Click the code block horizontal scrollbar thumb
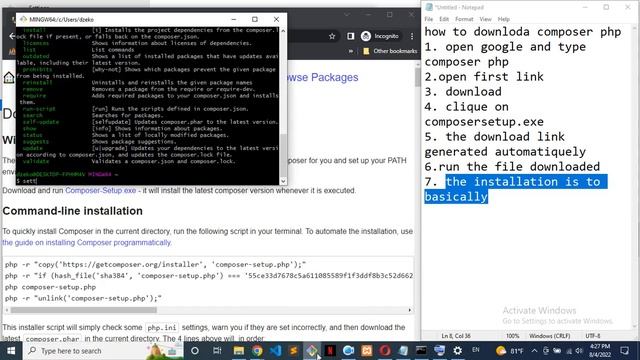Image resolution: width=640 pixels, height=360 pixels. point(83,310)
